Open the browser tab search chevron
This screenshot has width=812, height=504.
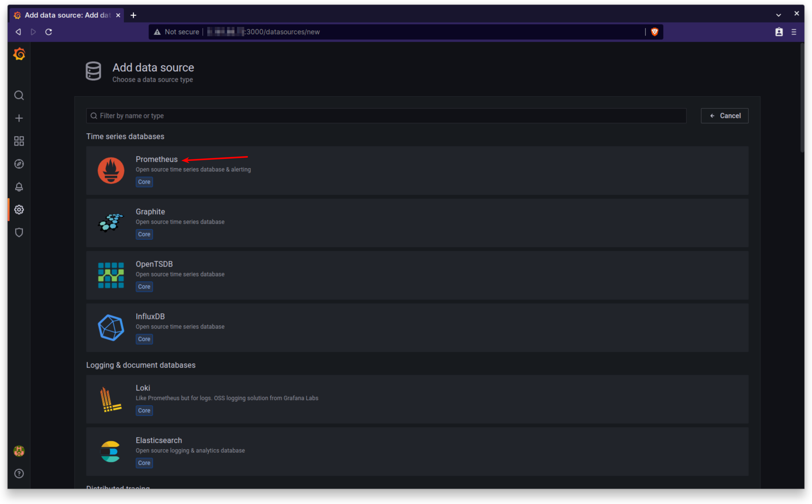click(x=778, y=15)
